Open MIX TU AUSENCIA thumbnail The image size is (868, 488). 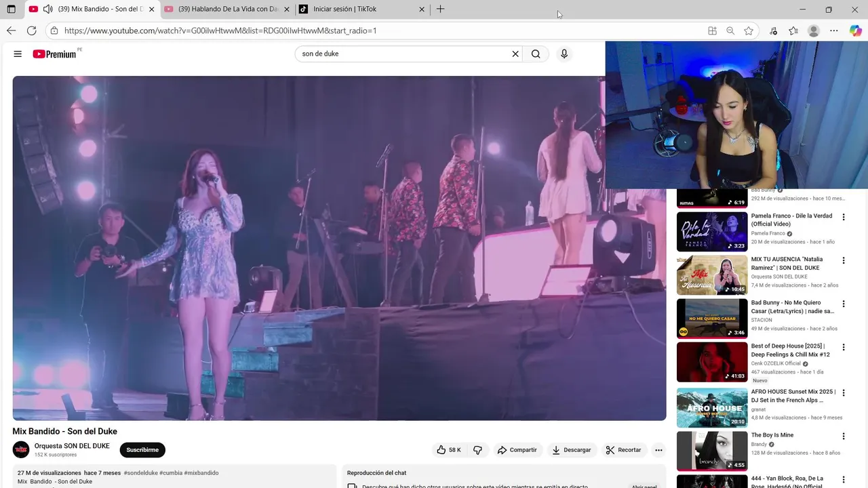point(712,274)
